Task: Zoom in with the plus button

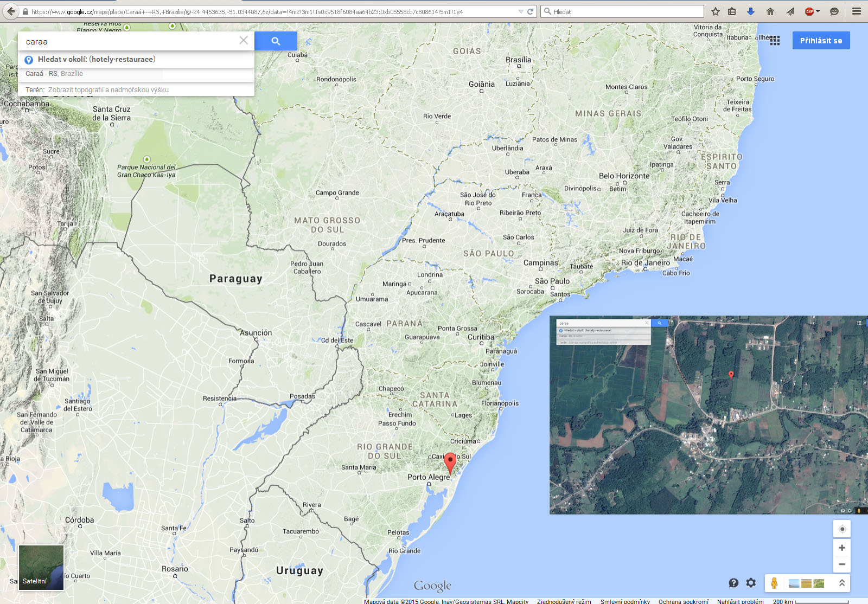Action: pyautogui.click(x=842, y=548)
